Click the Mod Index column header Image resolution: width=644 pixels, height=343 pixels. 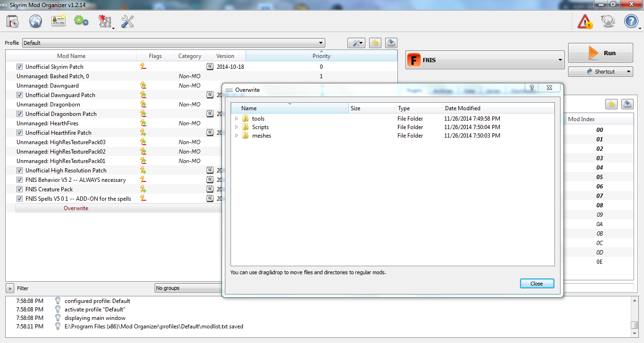[x=599, y=119]
